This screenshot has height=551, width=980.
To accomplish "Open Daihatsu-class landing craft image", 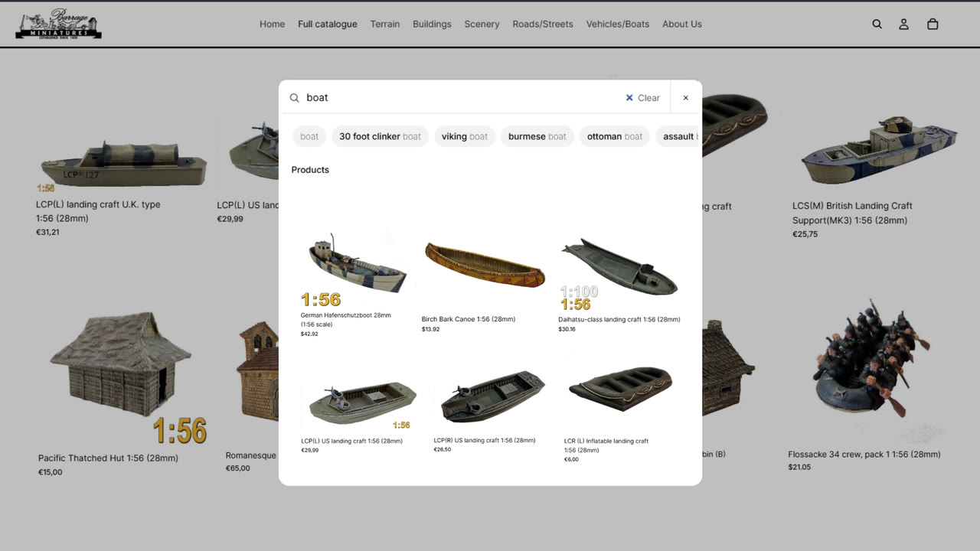I will tap(619, 273).
